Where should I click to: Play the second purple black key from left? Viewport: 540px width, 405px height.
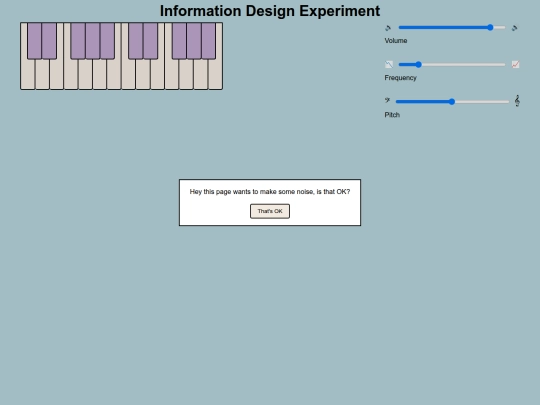click(49, 41)
